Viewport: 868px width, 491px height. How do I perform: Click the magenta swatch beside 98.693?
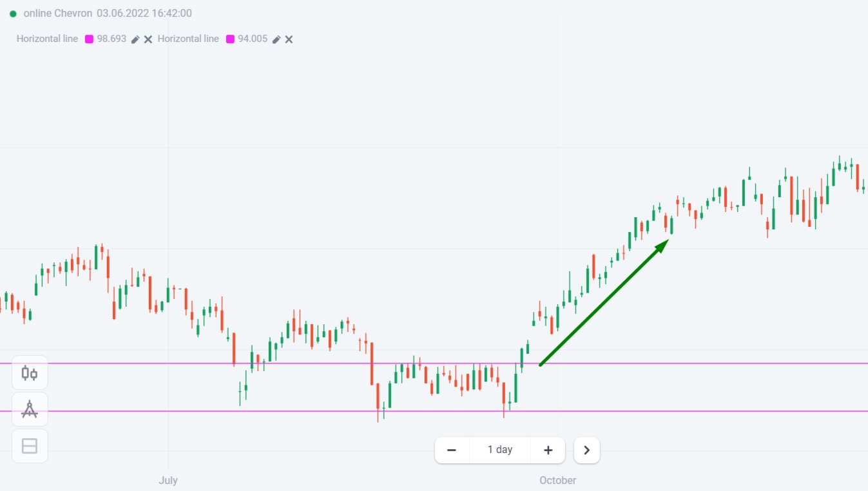point(90,39)
